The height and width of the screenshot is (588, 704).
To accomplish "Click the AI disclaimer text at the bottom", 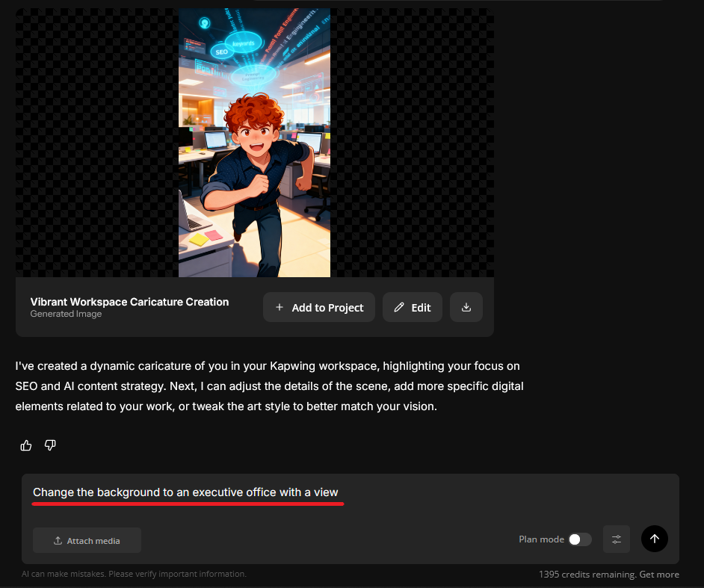I will (135, 574).
